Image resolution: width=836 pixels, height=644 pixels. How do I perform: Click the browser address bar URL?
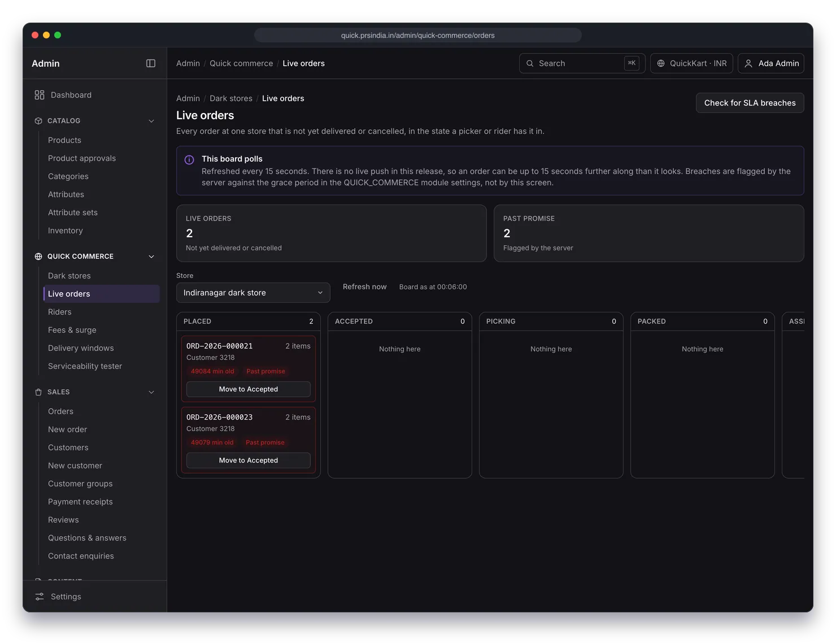[x=418, y=35]
